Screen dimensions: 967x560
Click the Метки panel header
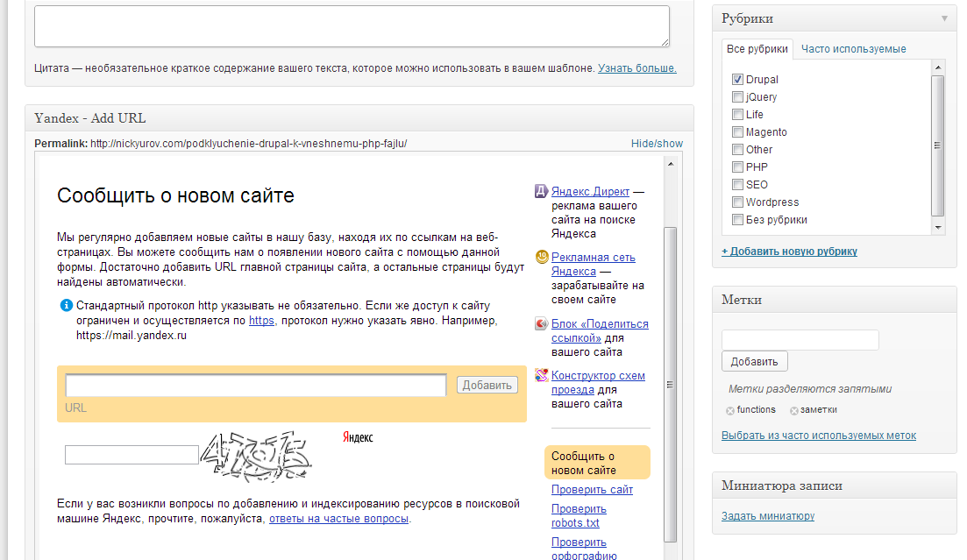835,300
